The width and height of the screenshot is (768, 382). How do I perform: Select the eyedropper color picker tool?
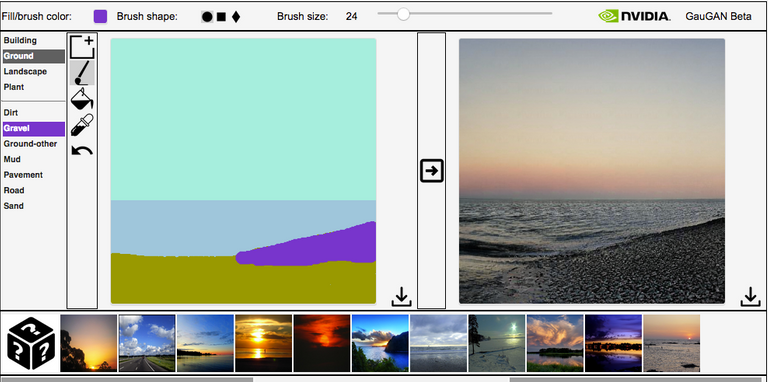tap(82, 125)
